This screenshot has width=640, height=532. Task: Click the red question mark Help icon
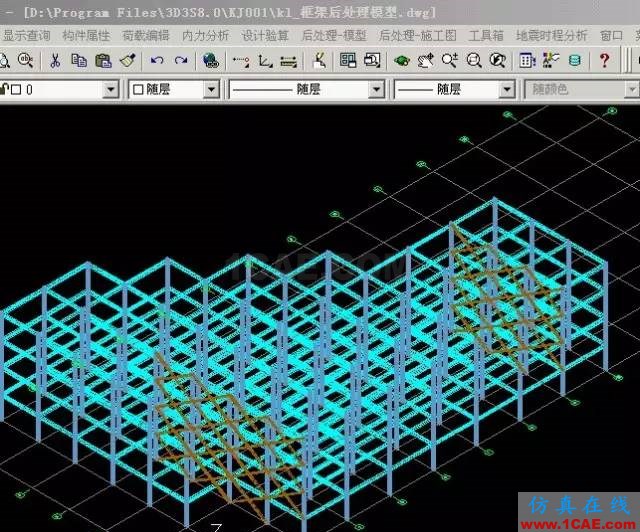[x=604, y=60]
